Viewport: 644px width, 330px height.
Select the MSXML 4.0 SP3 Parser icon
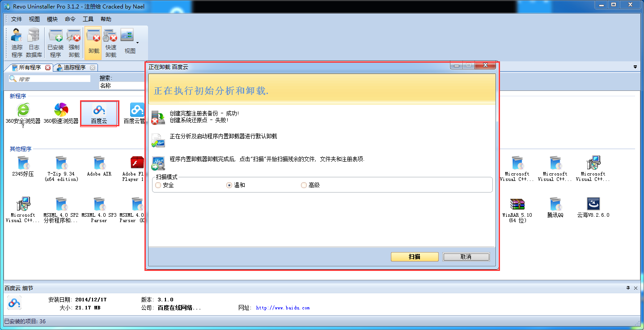coord(99,210)
